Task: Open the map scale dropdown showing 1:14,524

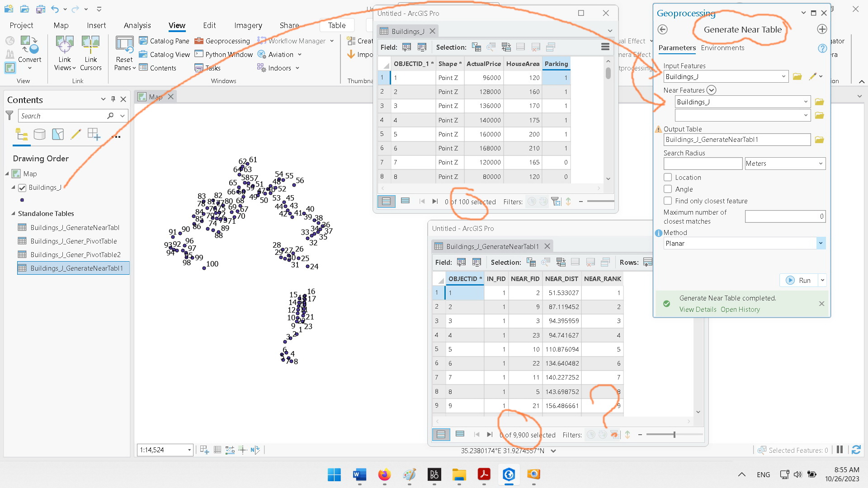Action: tap(189, 450)
